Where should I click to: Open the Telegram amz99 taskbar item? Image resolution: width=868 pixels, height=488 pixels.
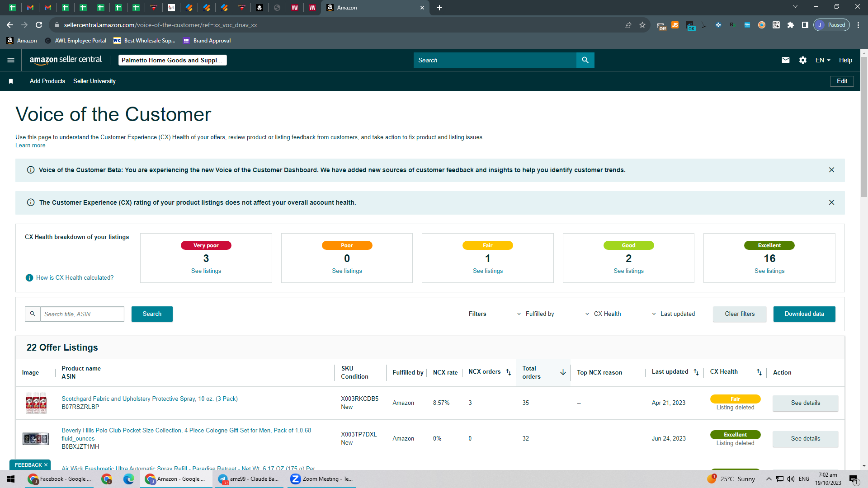coord(249,479)
